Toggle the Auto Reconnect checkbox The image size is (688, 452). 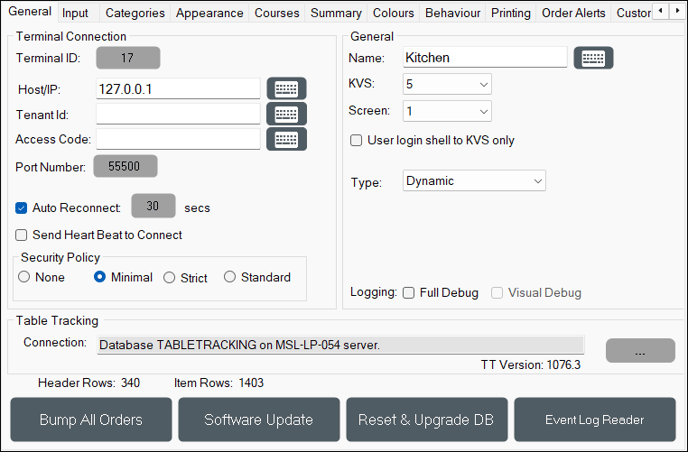click(21, 208)
